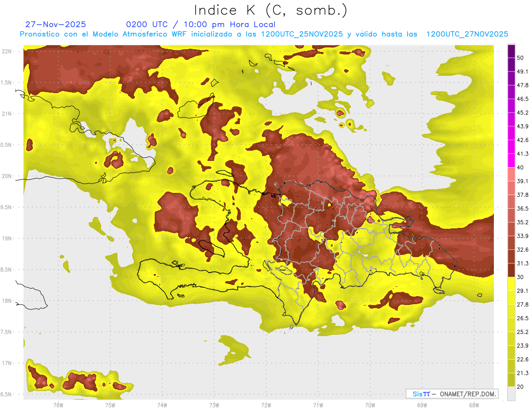Click the "19N" latitude label
Screen dimensions: 532x411
click(x=7, y=238)
